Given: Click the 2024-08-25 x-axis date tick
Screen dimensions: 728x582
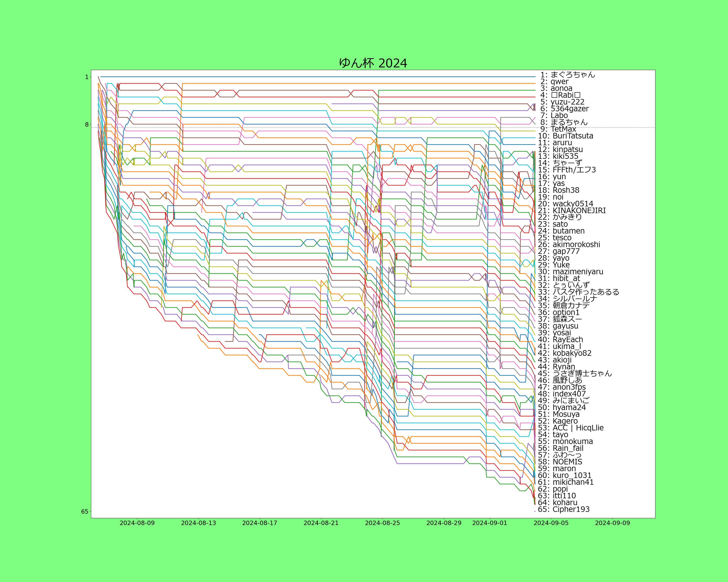Looking at the screenshot, I should (382, 523).
